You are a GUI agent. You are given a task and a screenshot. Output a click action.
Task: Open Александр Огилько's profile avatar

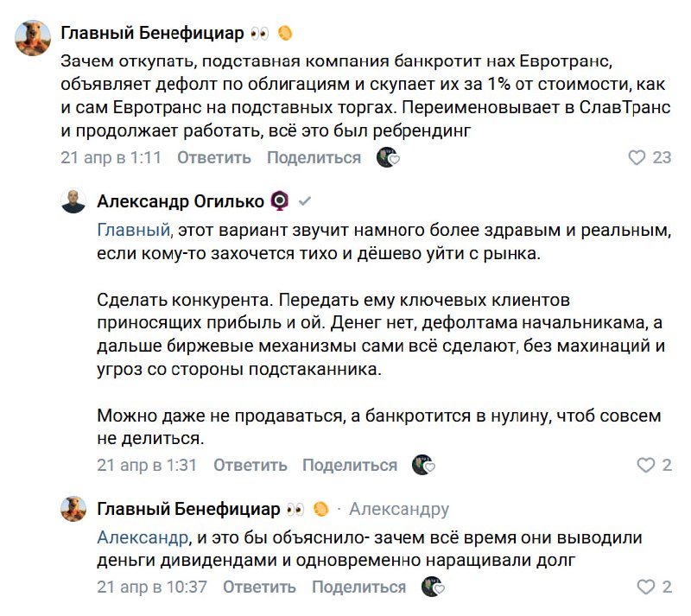[74, 201]
